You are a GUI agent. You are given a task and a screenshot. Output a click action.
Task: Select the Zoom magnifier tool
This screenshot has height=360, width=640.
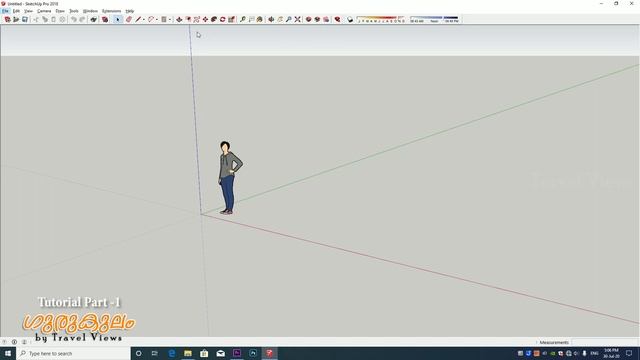click(289, 19)
